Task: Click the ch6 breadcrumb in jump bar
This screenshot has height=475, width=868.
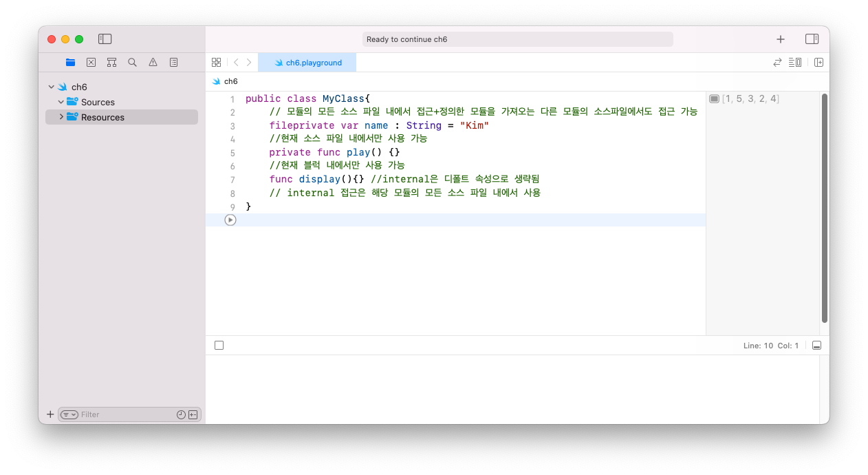Action: click(x=225, y=81)
